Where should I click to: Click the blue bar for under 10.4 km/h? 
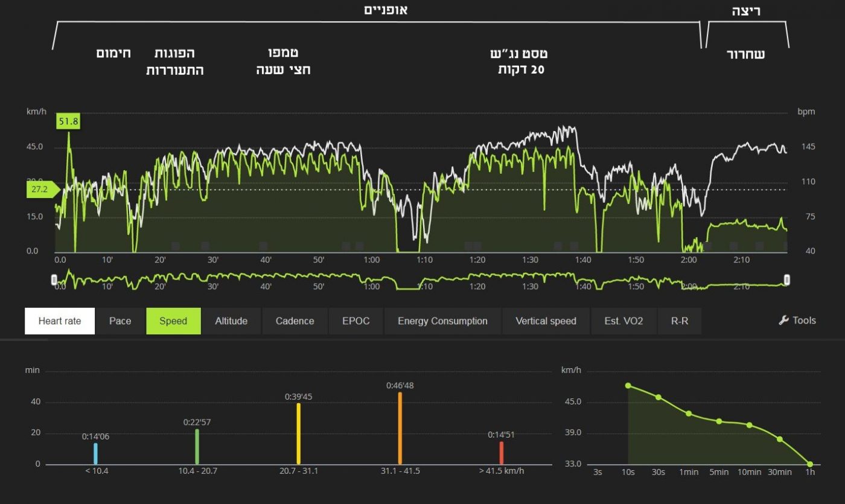95,453
